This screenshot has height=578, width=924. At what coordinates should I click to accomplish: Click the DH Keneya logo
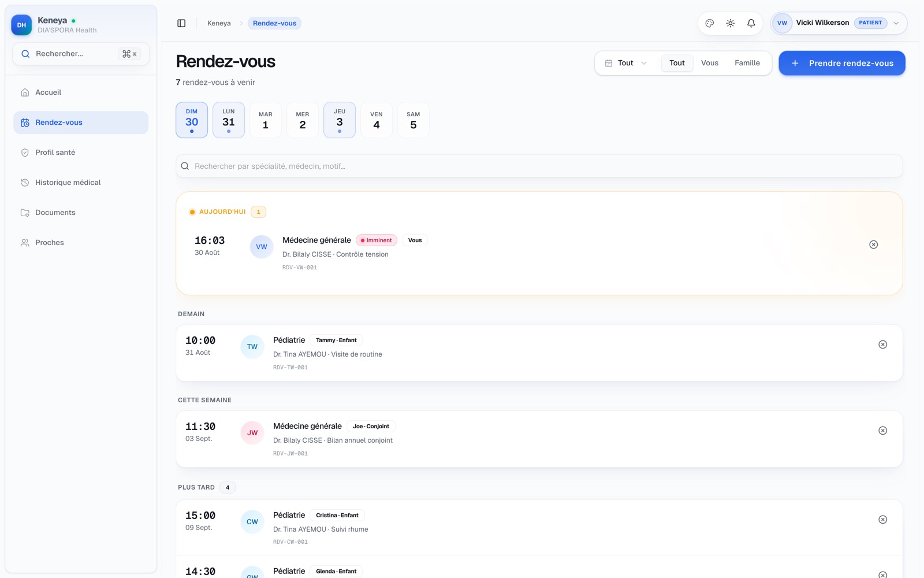(21, 25)
